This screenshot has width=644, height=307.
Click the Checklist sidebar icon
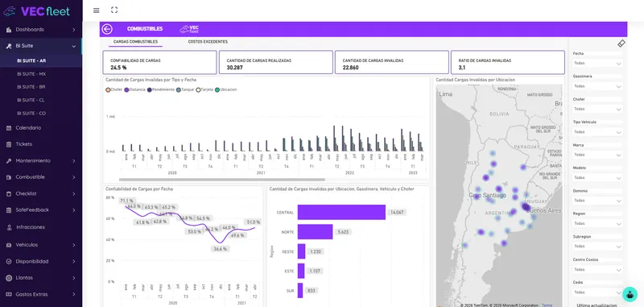pos(9,193)
